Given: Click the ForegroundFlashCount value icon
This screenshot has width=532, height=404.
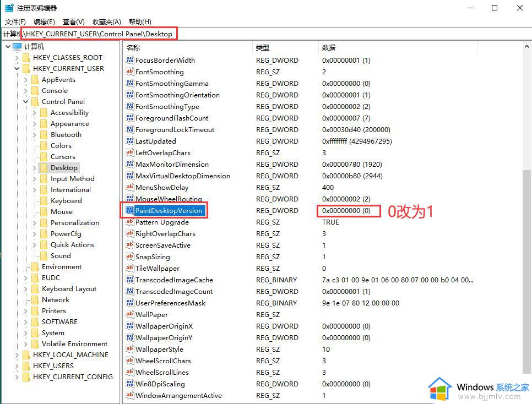Looking at the screenshot, I should point(129,118).
